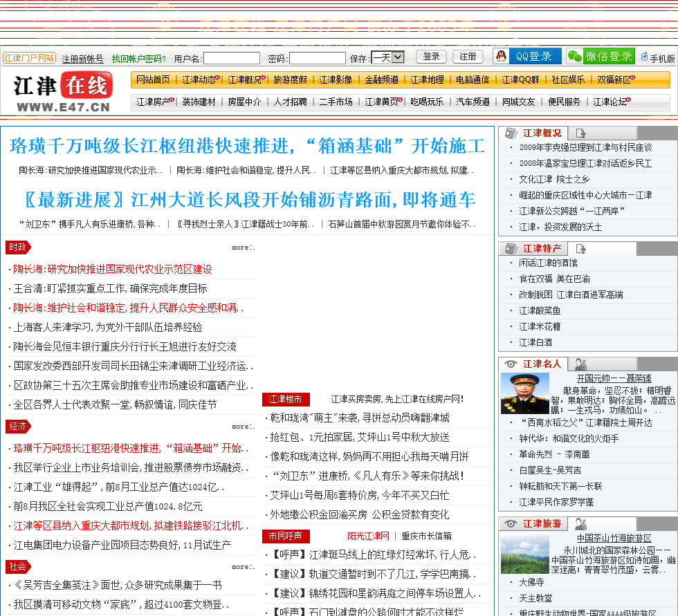Focus the 用户名 input field
The width and height of the screenshot is (678, 616).
(232, 58)
